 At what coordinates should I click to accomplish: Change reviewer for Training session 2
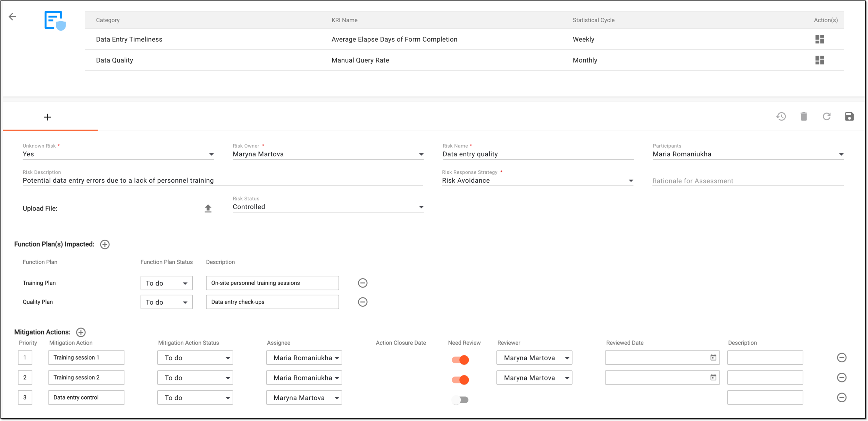pos(534,378)
